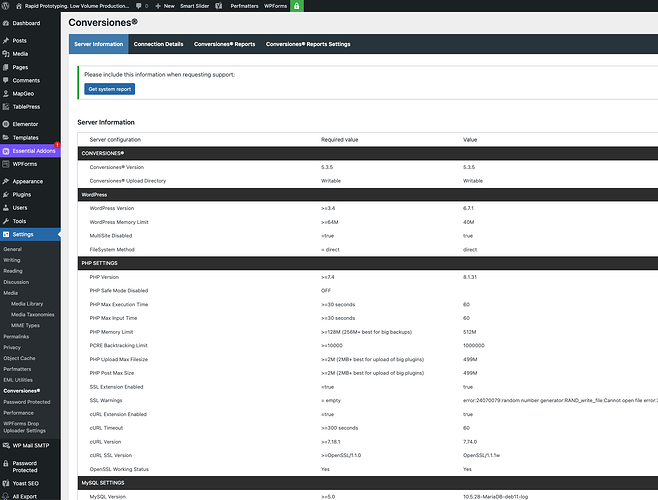Click the WordPress logo in admin bar
Image resolution: width=658 pixels, height=500 pixels.
tap(6, 5)
